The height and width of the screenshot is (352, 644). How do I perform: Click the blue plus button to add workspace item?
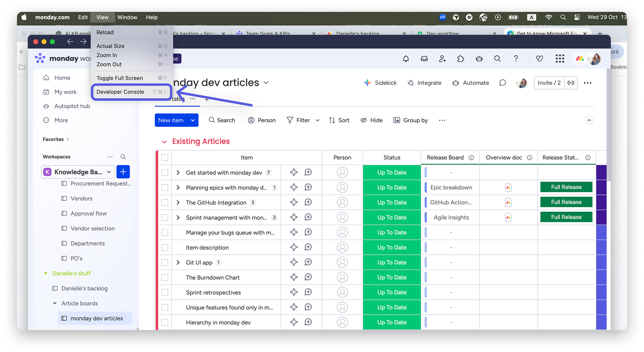[x=123, y=172]
